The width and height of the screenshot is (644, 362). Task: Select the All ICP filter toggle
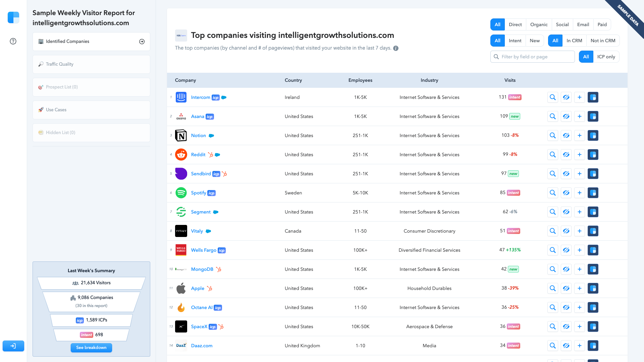coord(586,57)
